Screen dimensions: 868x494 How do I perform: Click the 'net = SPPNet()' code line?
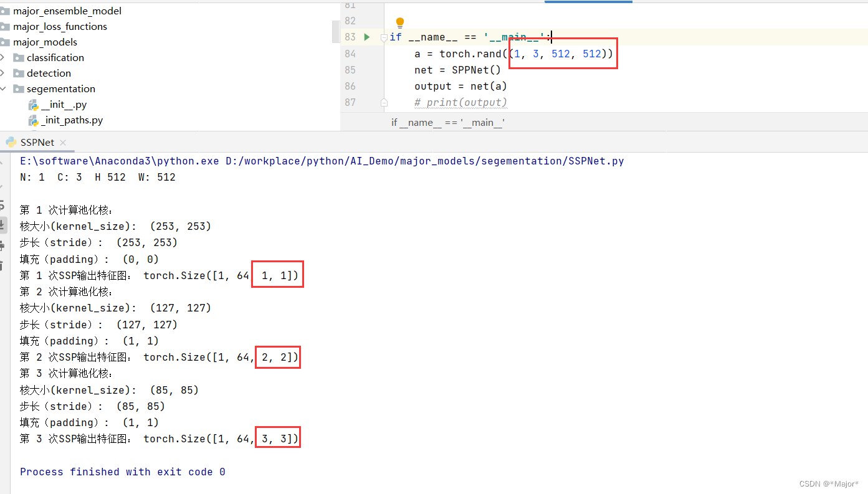click(457, 70)
